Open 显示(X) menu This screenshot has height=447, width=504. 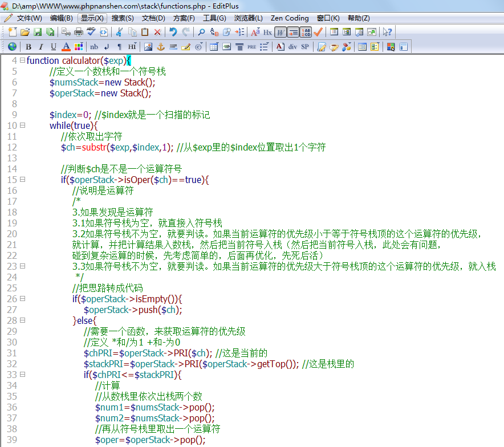92,18
